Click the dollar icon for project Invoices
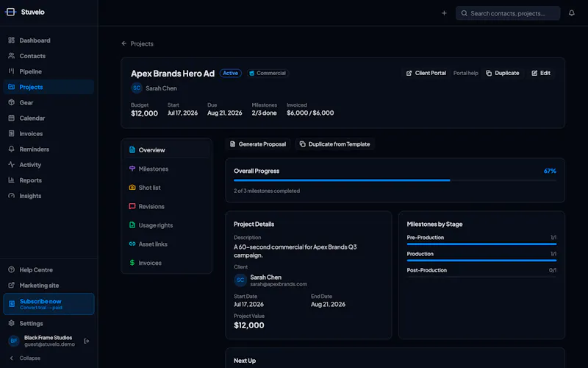The width and height of the screenshot is (588, 368). pos(132,263)
